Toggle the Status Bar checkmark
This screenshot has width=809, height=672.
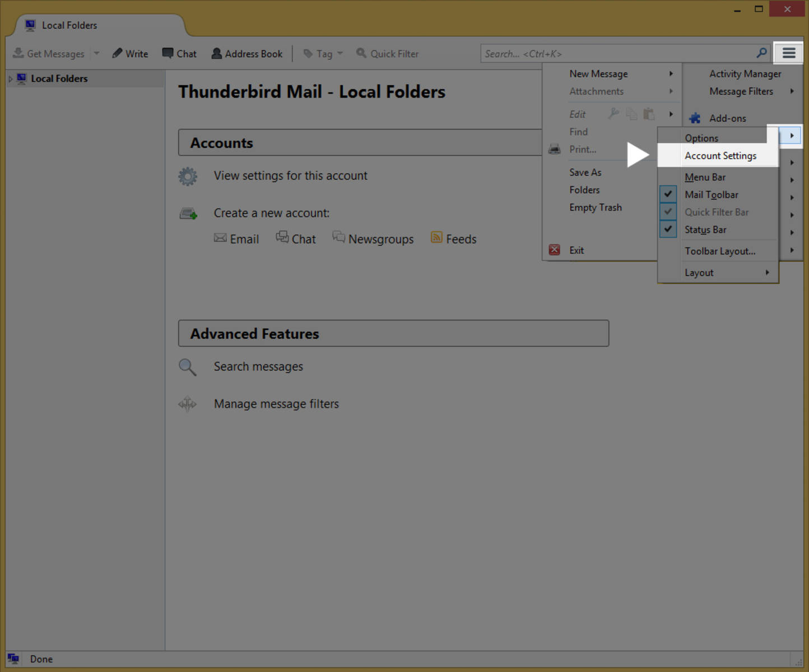(668, 229)
